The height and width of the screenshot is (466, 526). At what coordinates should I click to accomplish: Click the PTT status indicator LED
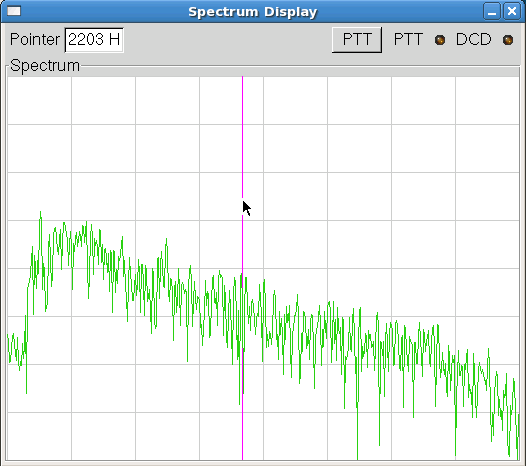coord(440,40)
